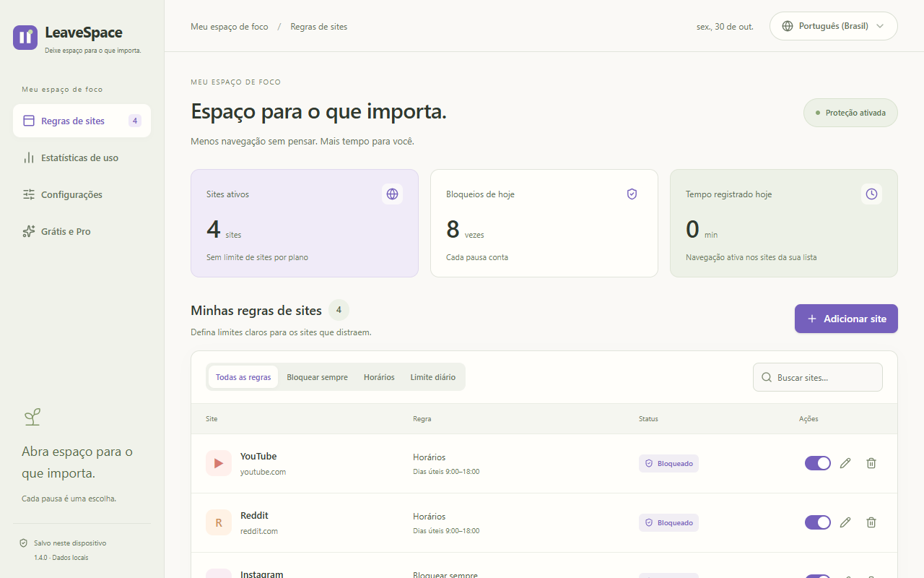Click the clock icon in Tempo registrado card
The height and width of the screenshot is (578, 924).
[x=872, y=194]
